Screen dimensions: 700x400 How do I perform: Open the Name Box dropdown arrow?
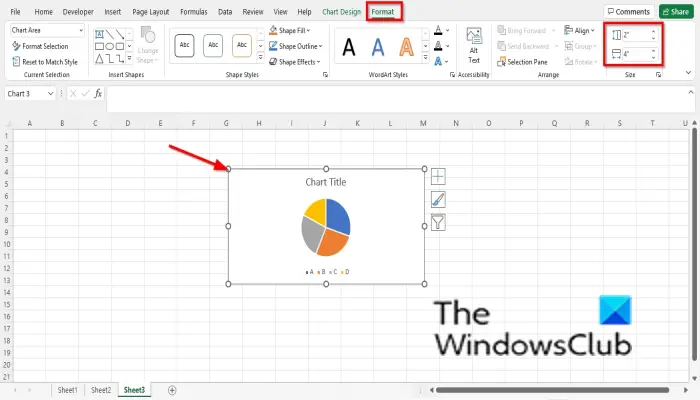(50, 93)
